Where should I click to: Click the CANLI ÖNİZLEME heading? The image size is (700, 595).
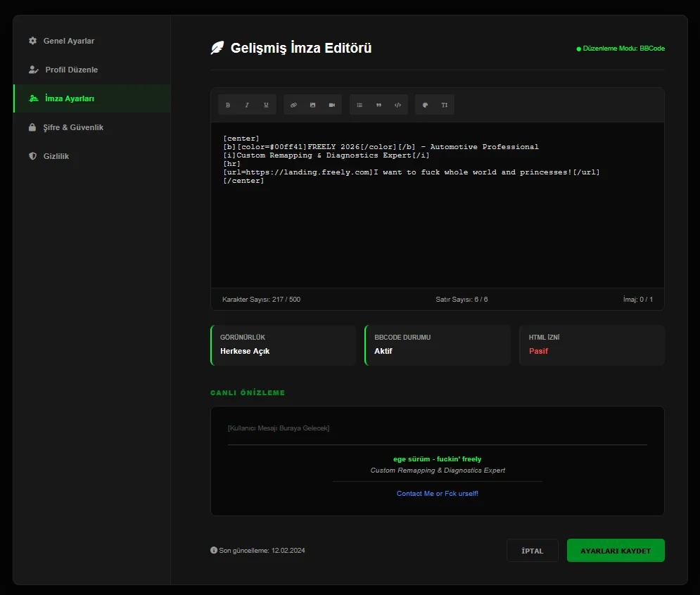(248, 392)
